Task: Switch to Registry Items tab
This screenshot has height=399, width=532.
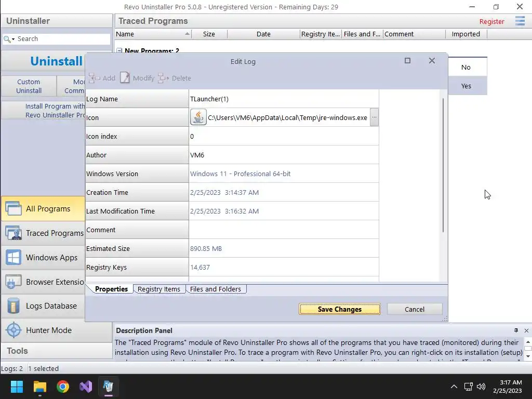Action: 159,289
